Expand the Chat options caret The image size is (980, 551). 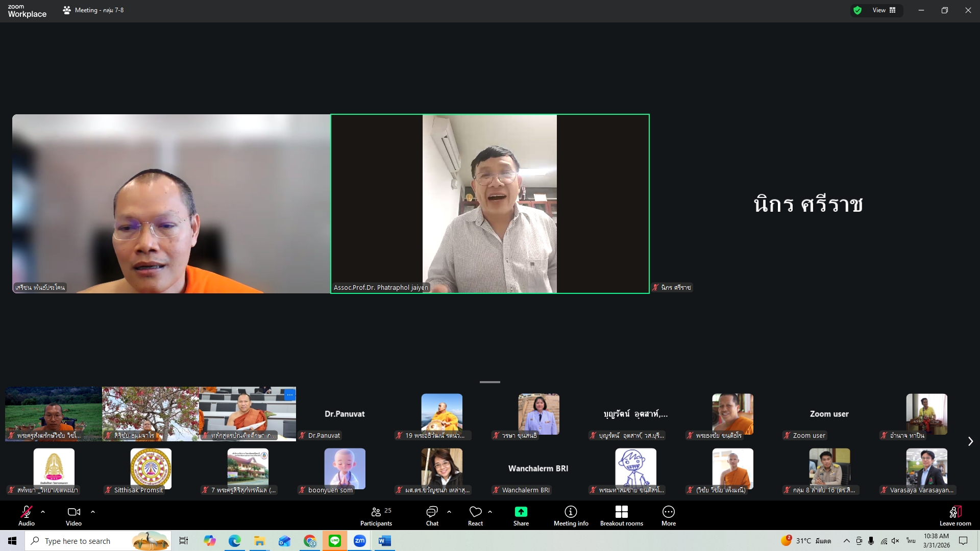(449, 511)
